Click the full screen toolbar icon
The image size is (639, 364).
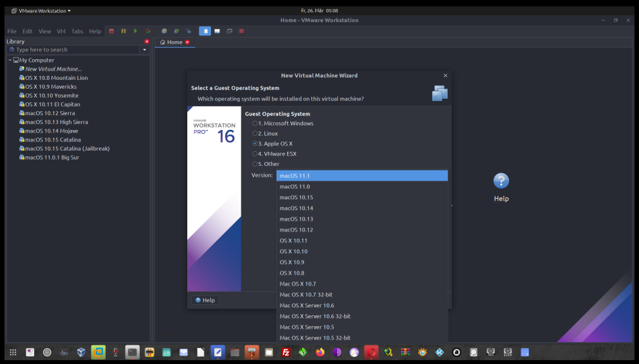point(230,31)
